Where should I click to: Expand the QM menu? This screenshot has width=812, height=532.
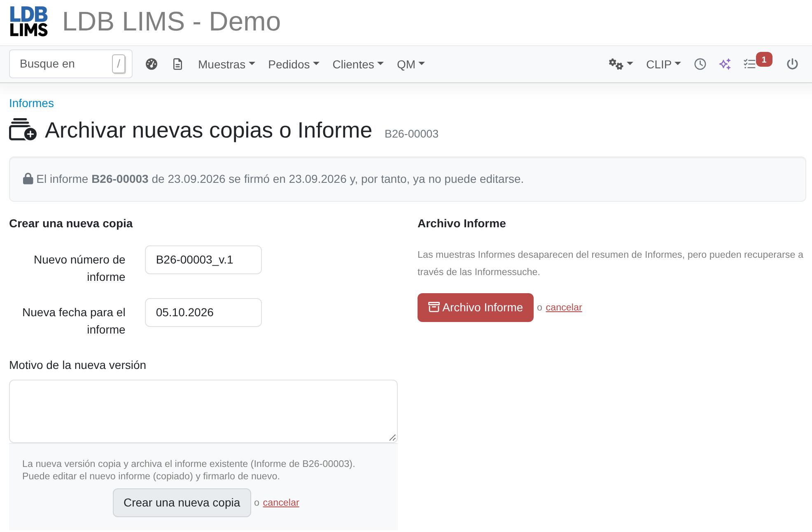point(411,64)
